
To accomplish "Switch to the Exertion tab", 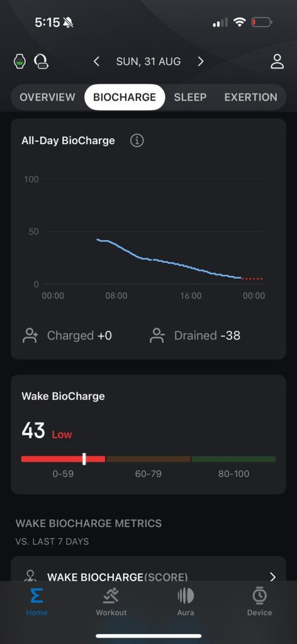I will 250,97.
